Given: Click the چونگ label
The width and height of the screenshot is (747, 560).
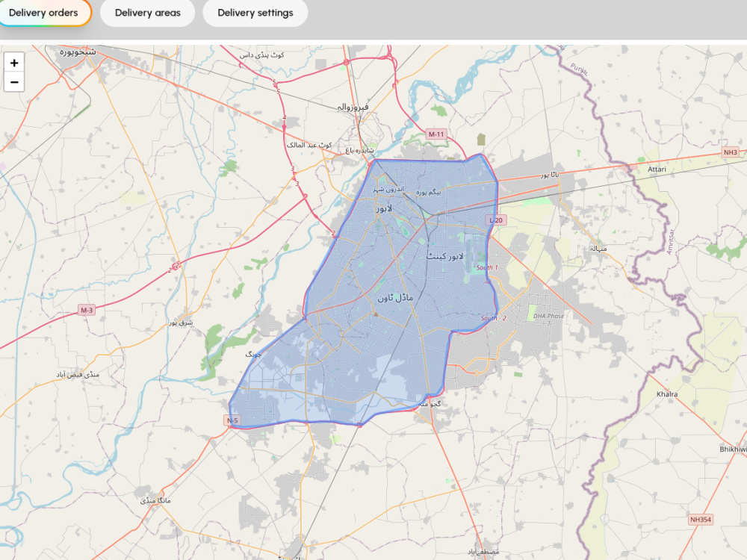Looking at the screenshot, I should [253, 354].
